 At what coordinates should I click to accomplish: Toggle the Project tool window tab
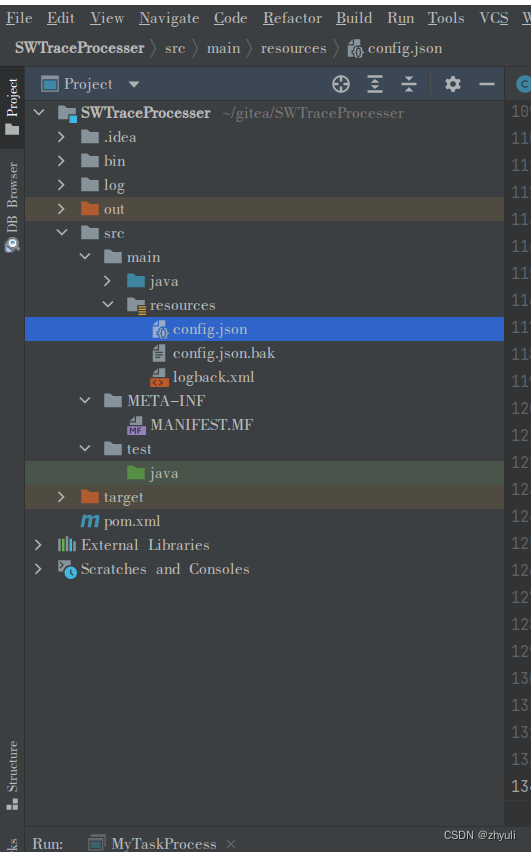coord(12,107)
